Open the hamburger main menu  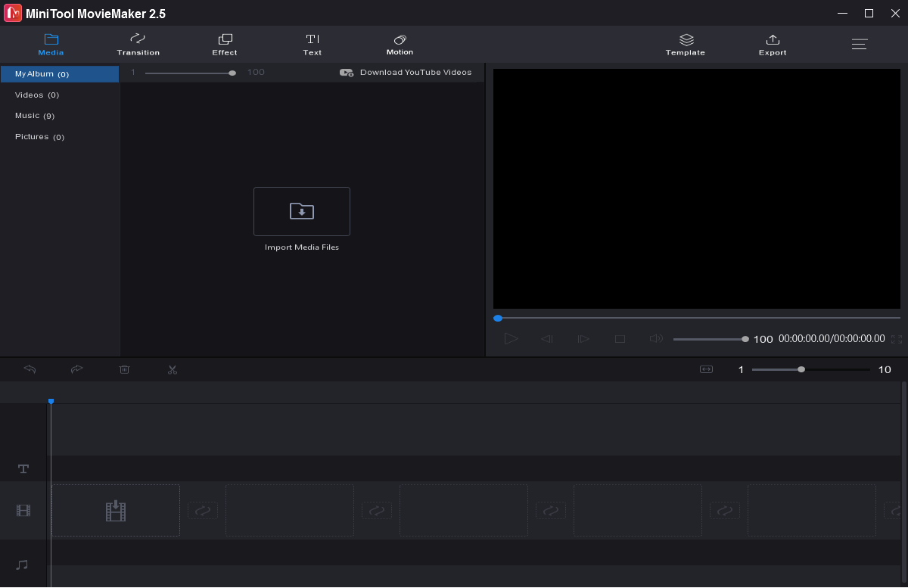[860, 45]
